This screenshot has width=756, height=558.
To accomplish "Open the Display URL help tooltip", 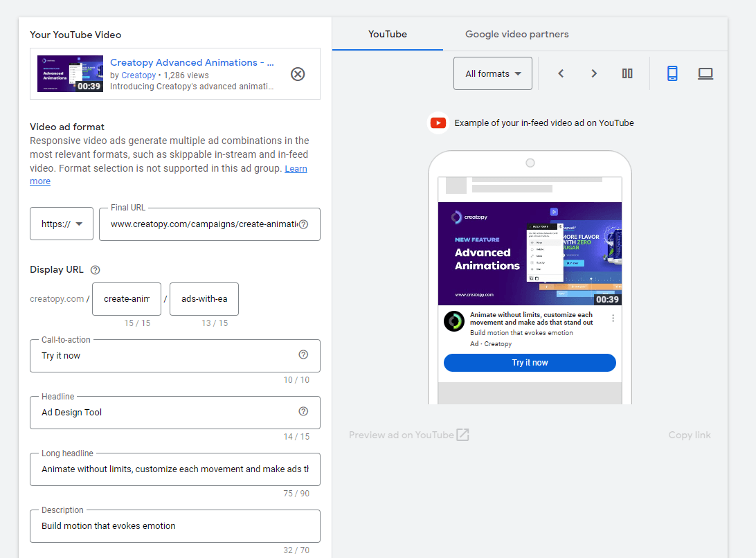I will tap(95, 269).
